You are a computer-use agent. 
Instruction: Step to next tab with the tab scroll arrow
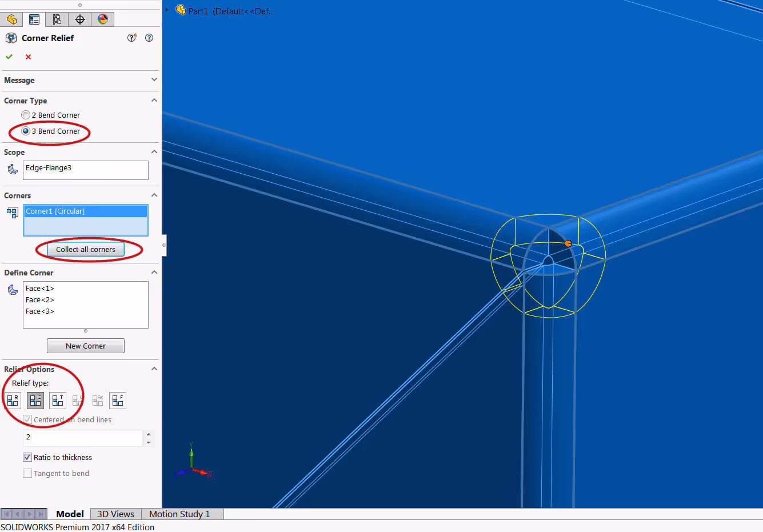(x=29, y=514)
